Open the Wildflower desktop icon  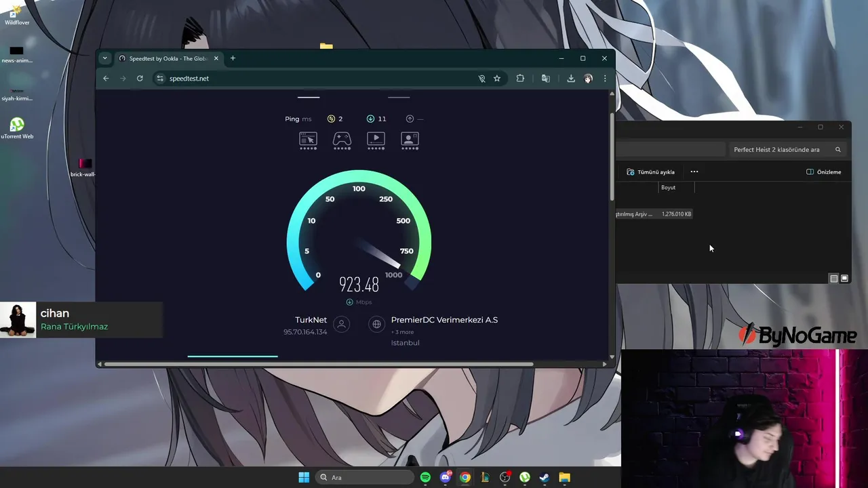pyautogui.click(x=17, y=14)
